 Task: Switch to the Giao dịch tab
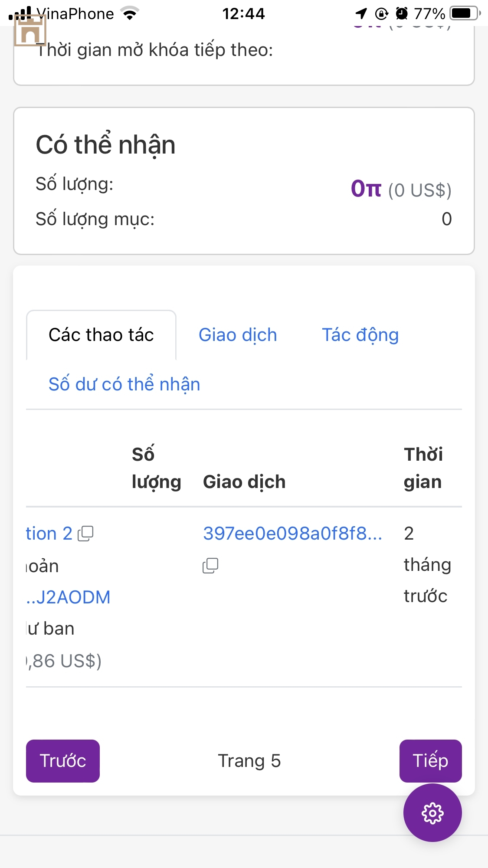tap(238, 335)
